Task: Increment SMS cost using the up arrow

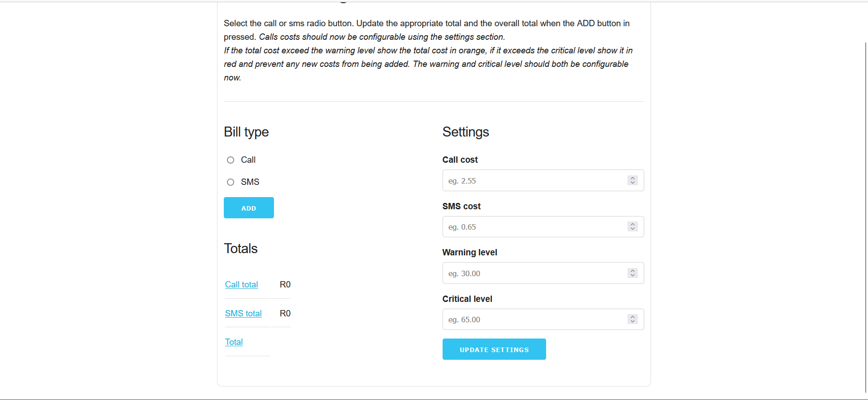Action: (x=632, y=224)
